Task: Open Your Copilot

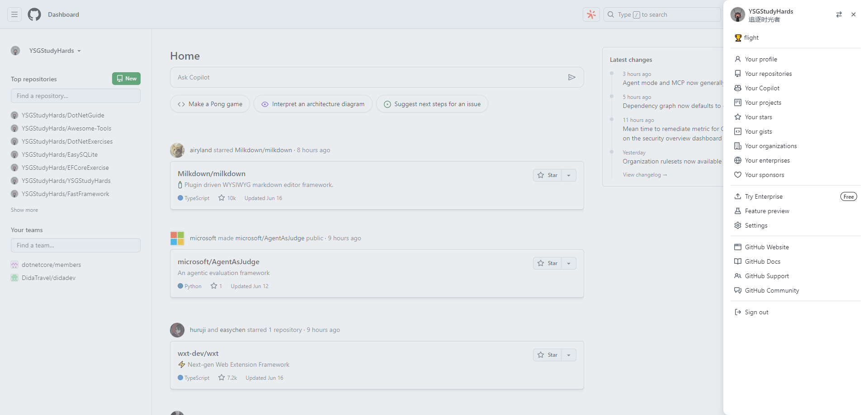Action: pos(796,88)
